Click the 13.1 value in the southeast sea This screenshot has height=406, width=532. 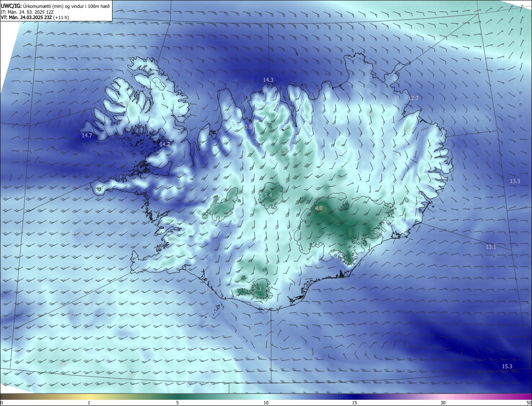(491, 247)
